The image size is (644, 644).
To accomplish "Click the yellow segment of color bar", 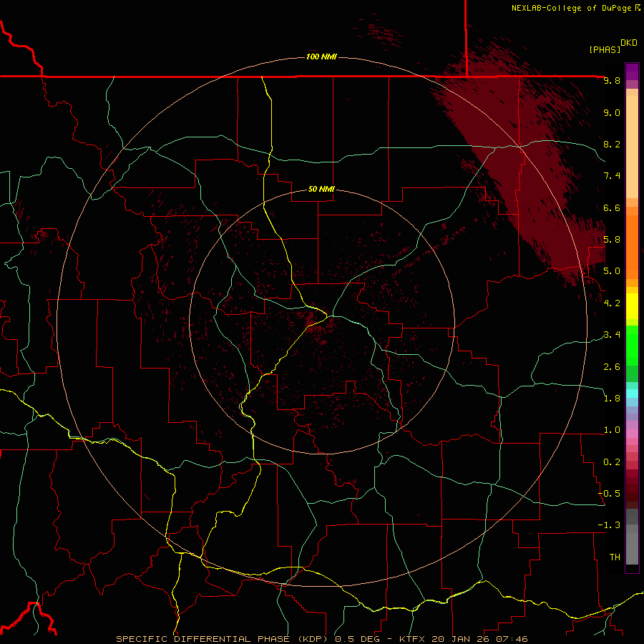I will pyautogui.click(x=632, y=306).
